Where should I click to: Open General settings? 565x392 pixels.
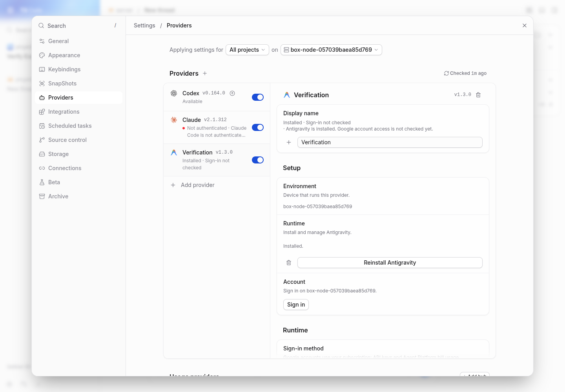click(x=78, y=41)
